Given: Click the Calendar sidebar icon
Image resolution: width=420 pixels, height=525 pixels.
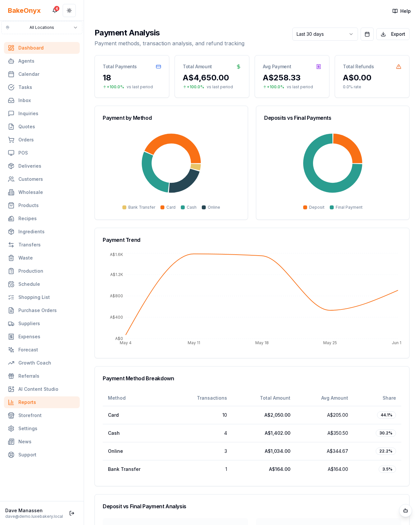Looking at the screenshot, I should coord(11,74).
